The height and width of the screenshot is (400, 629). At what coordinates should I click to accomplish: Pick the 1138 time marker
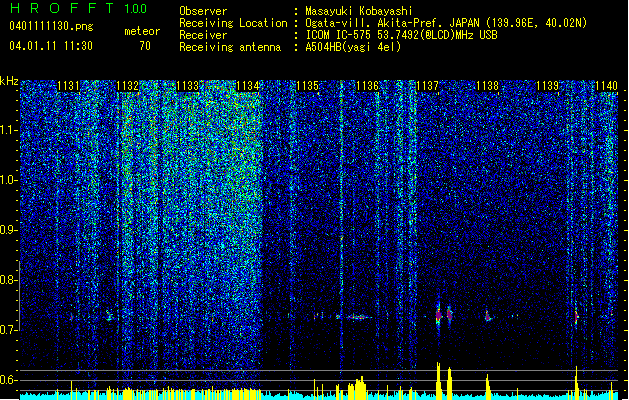[487, 86]
